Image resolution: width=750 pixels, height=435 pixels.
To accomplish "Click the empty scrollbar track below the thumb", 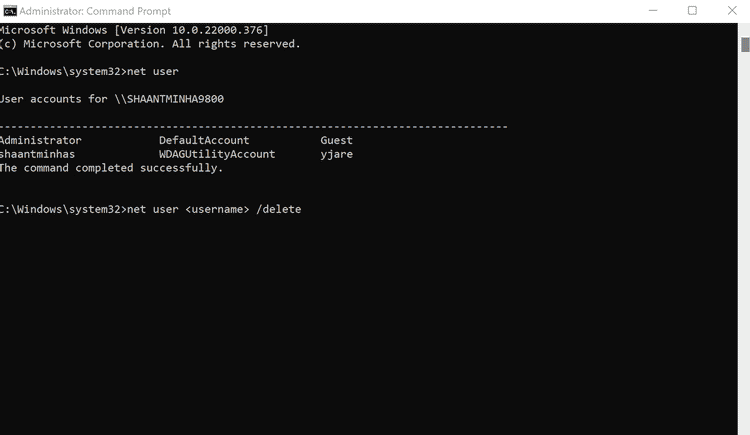I will 744,250.
